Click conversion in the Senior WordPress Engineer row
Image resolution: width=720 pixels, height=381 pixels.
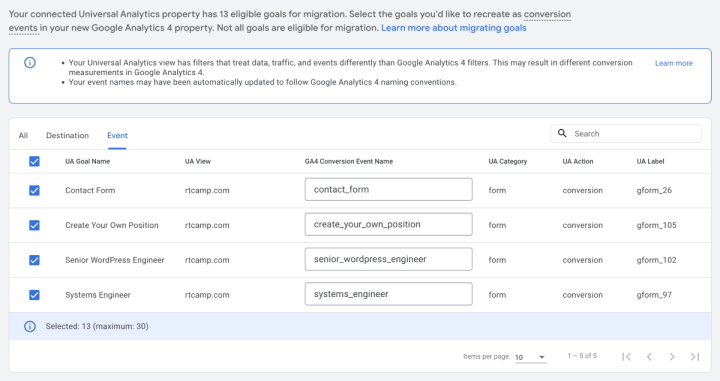(583, 260)
